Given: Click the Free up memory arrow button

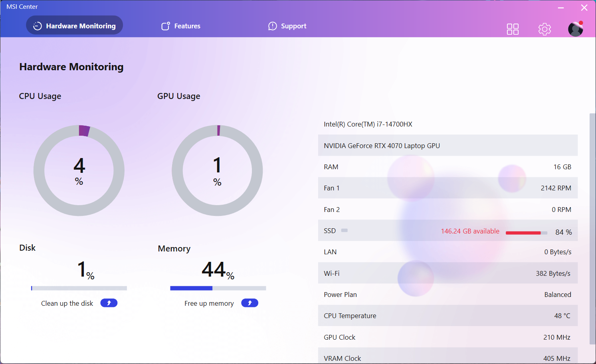Looking at the screenshot, I should [249, 303].
